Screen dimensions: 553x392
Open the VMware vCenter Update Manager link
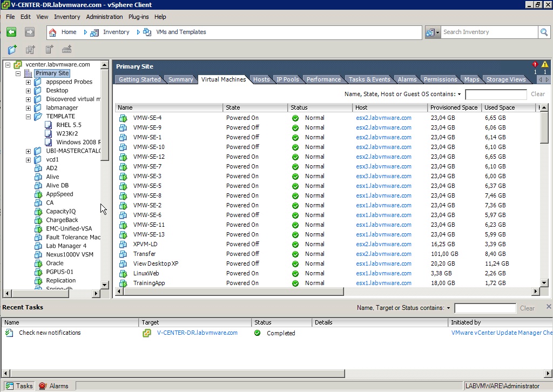pos(502,333)
